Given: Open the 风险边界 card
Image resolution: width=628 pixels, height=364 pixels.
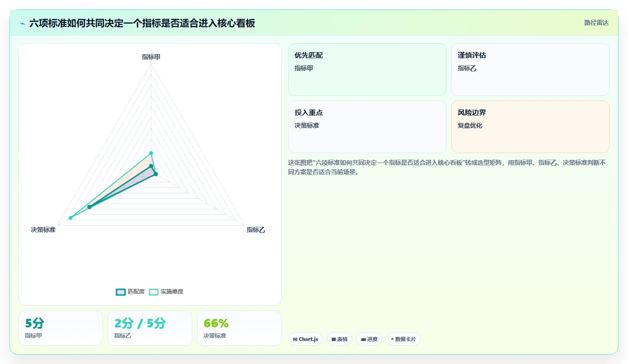Looking at the screenshot, I should (x=530, y=127).
